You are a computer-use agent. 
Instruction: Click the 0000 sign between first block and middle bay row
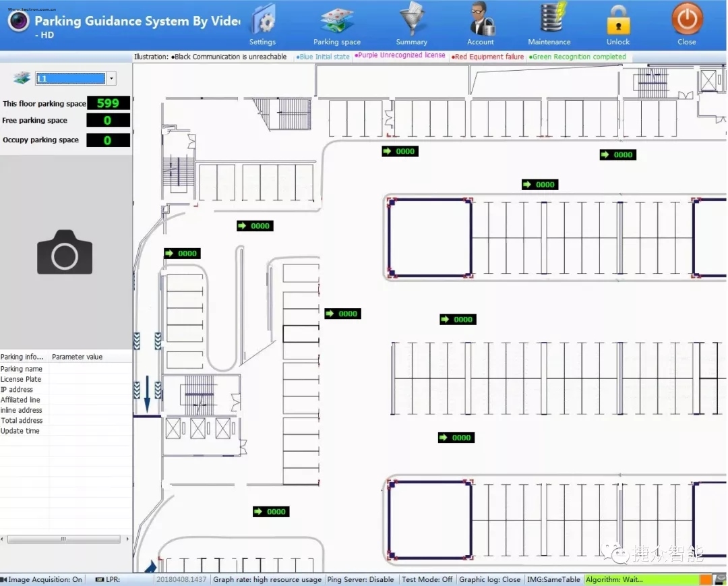[458, 320]
